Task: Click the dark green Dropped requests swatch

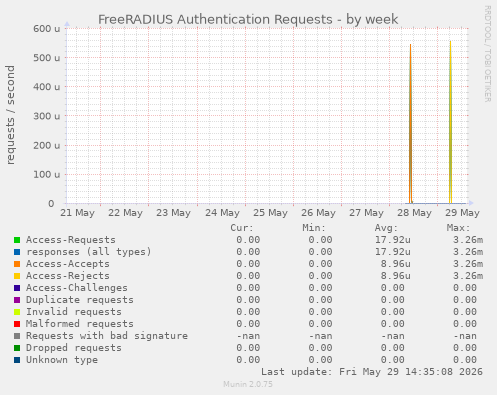Action: (17, 348)
